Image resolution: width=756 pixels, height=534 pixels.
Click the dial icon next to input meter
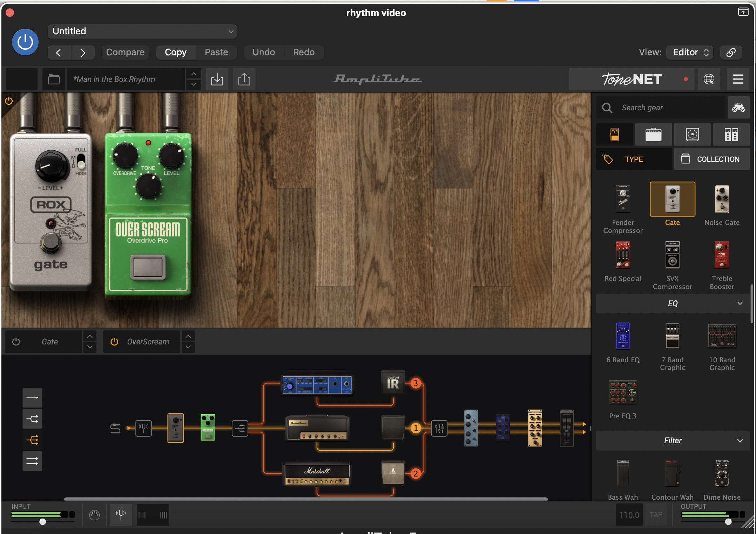pos(94,515)
